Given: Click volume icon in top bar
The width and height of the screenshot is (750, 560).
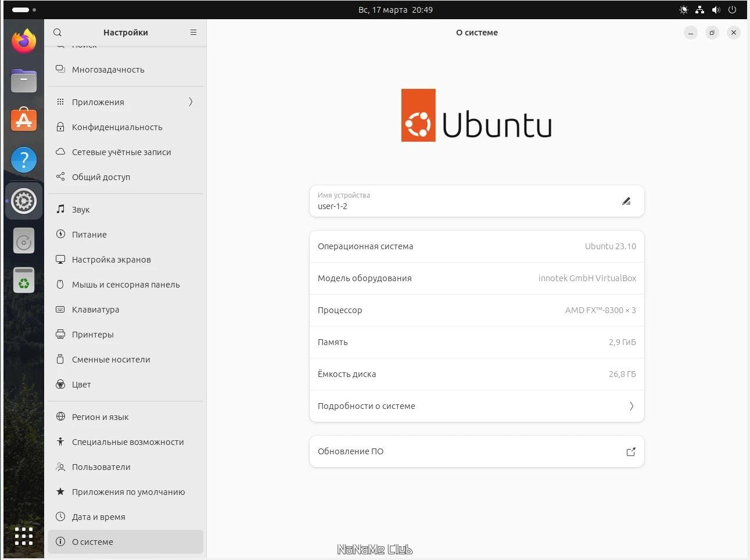Looking at the screenshot, I should [x=716, y=10].
